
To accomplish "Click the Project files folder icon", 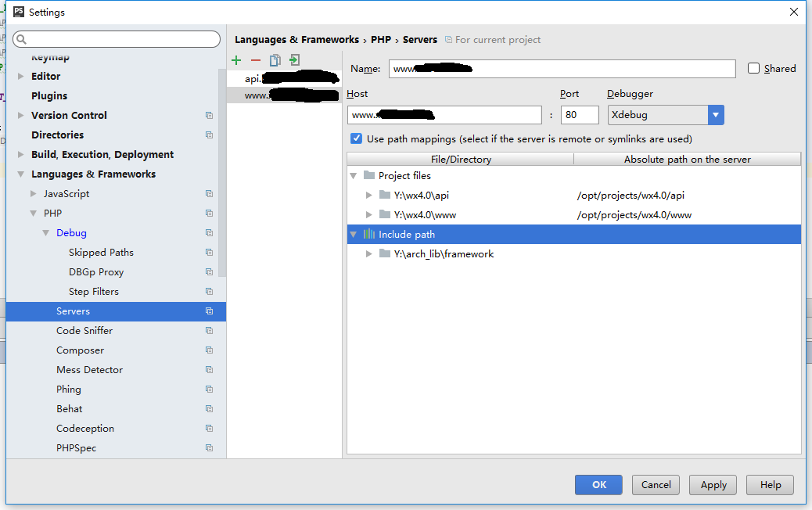I will 369,175.
